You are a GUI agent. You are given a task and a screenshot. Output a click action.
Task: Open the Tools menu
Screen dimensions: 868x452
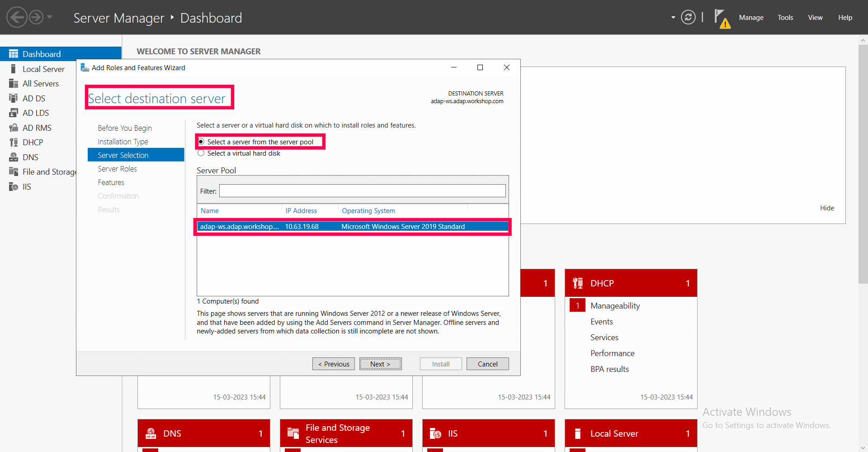click(785, 18)
